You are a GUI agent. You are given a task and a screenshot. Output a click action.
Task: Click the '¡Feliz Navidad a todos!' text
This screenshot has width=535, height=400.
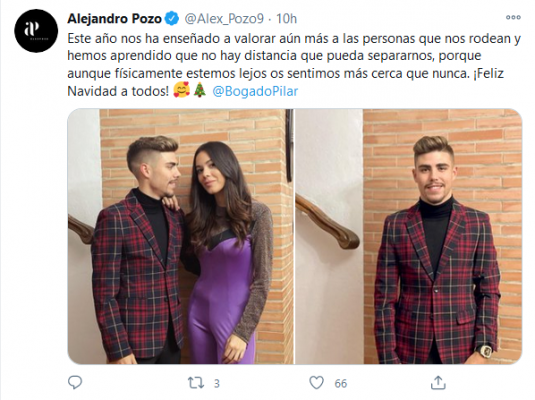(285, 82)
